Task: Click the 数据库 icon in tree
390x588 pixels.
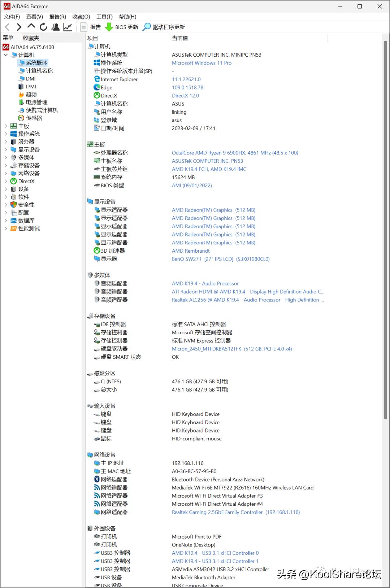Action: click(x=14, y=221)
